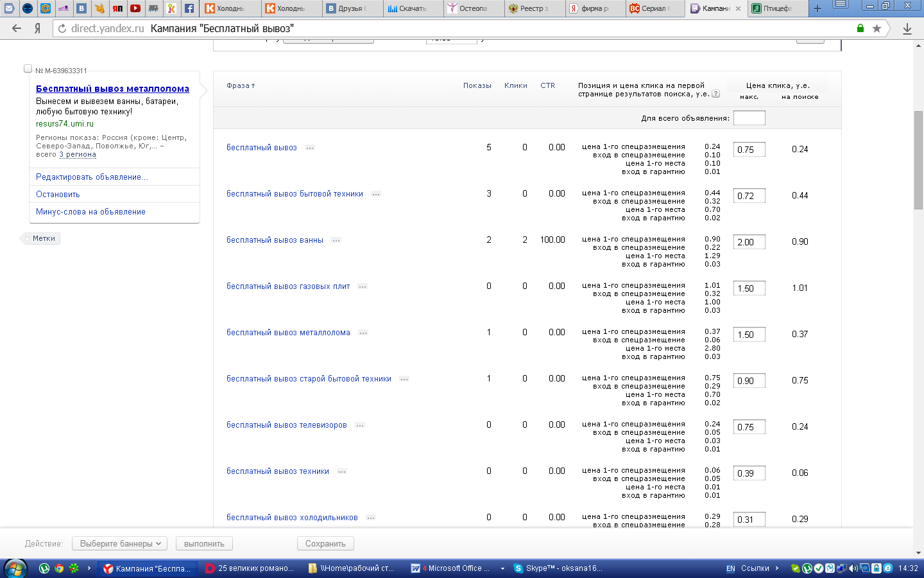Image resolution: width=924 pixels, height=578 pixels.
Task: Expand options dots beside 'бесплатный вывоз ванны'
Action: (336, 240)
